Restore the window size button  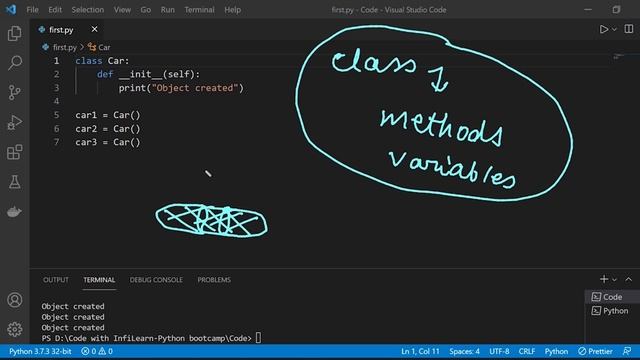[x=616, y=9]
